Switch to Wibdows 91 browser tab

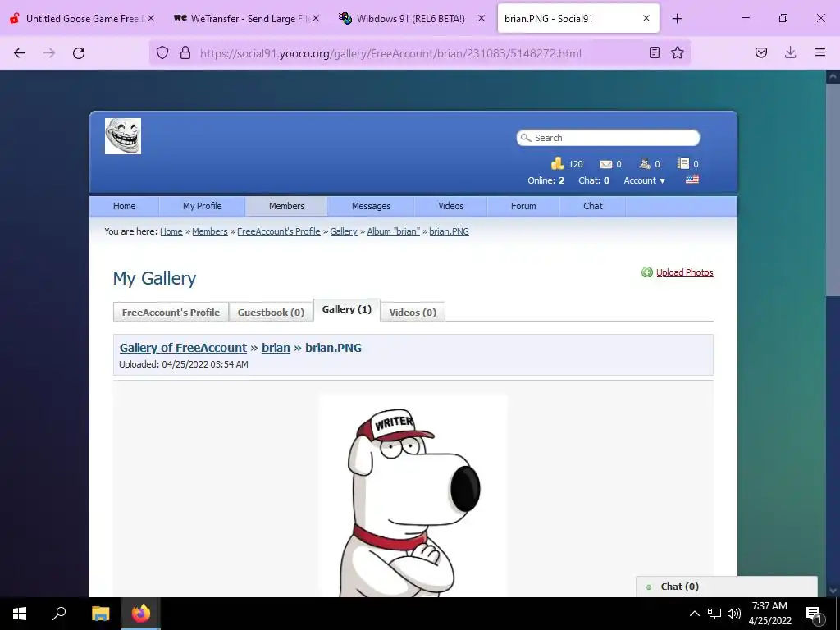[x=411, y=18]
